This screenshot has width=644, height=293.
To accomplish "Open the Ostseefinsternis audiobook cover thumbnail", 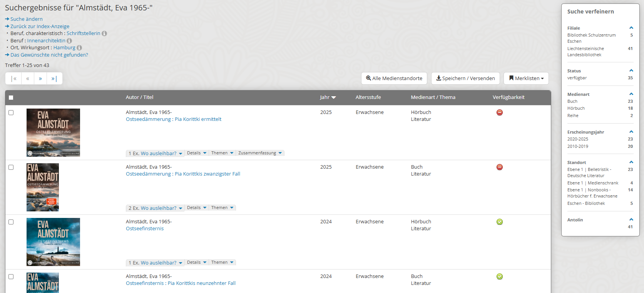I will pos(53,242).
